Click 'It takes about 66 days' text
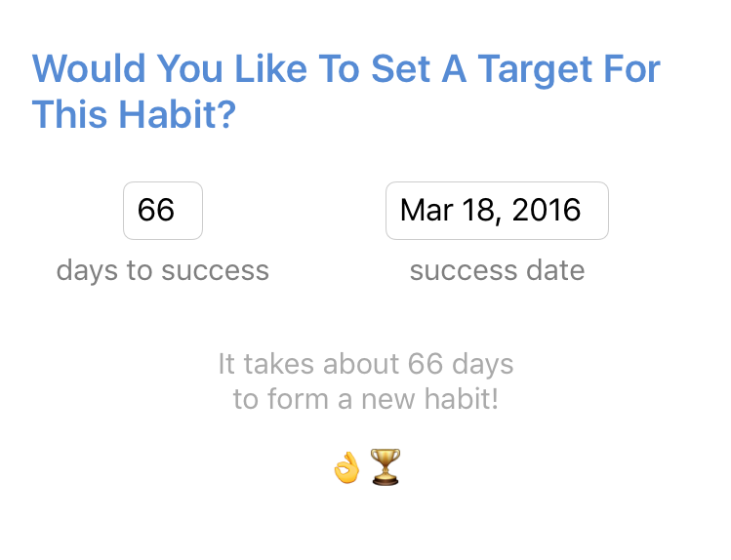Screen dimensions: 731x560 (x=366, y=364)
